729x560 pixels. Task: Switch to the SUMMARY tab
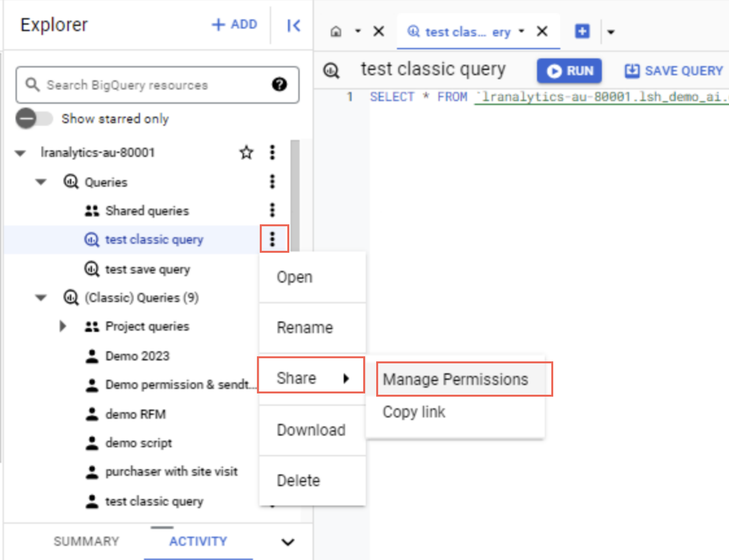[x=86, y=541]
